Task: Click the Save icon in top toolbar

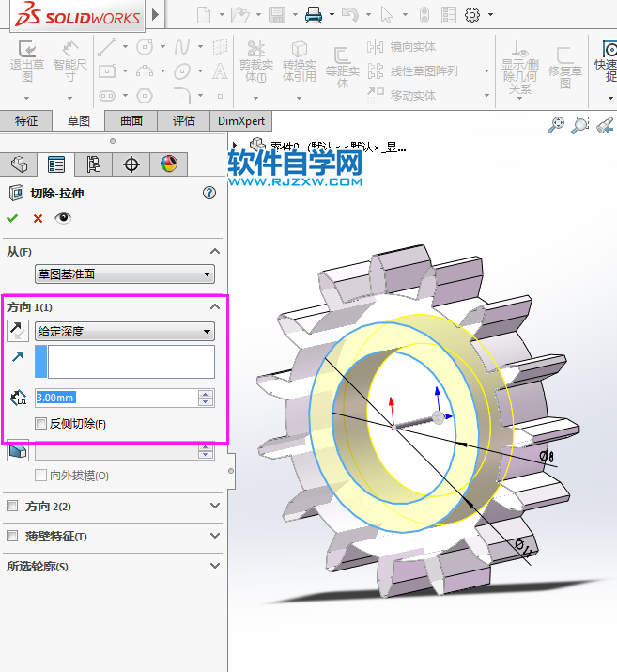Action: (277, 15)
